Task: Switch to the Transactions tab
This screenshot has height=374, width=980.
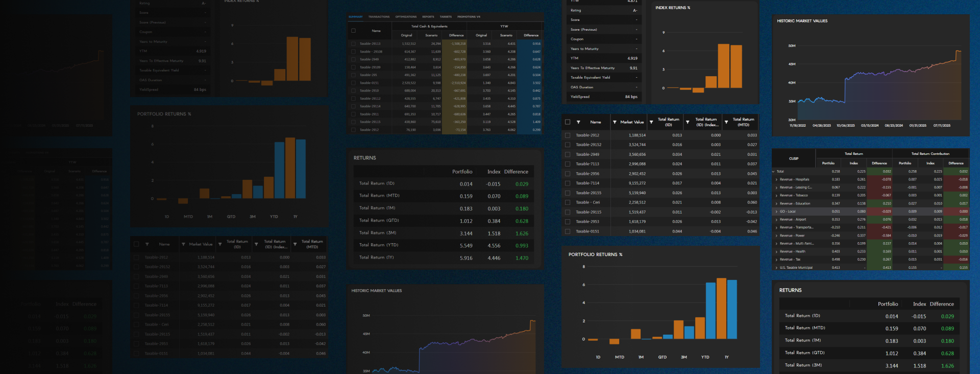Action: (x=379, y=17)
